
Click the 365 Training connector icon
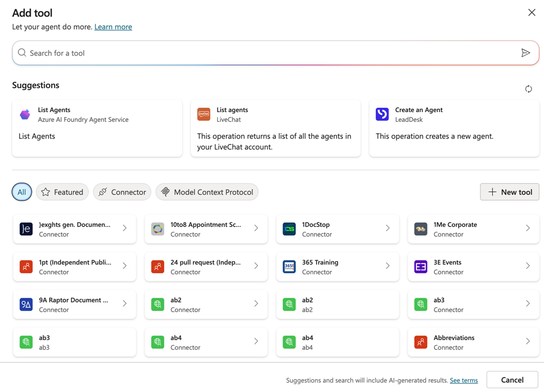289,266
